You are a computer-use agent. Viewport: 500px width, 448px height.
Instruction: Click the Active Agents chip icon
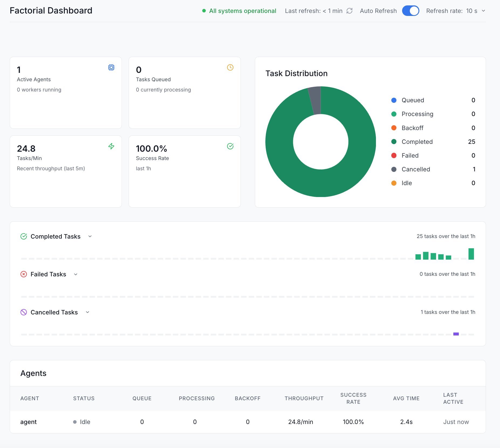pos(111,67)
